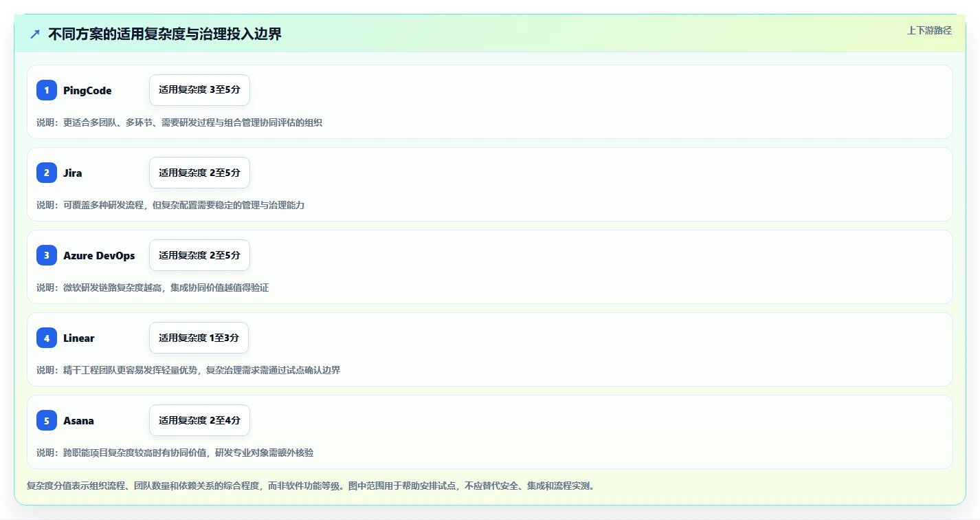Click the Jira 适用复杂度 2至5分 pill
The height and width of the screenshot is (520, 980).
coord(199,173)
